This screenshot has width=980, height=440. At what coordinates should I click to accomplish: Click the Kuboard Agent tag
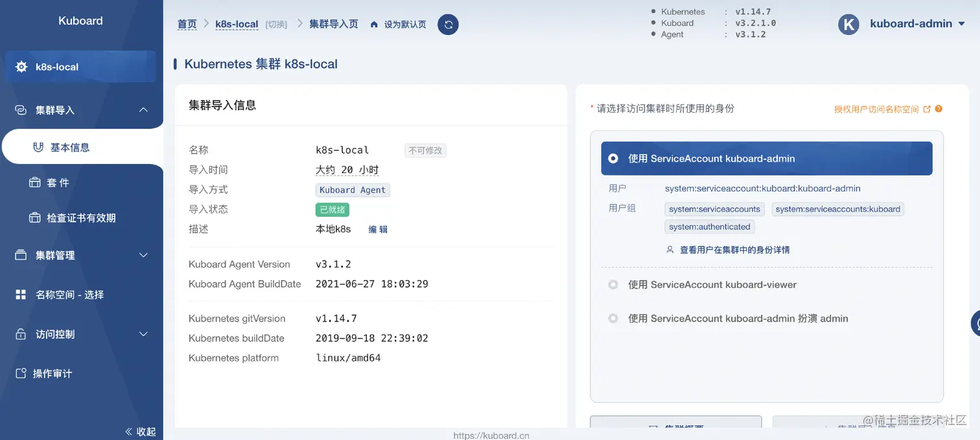pos(353,190)
